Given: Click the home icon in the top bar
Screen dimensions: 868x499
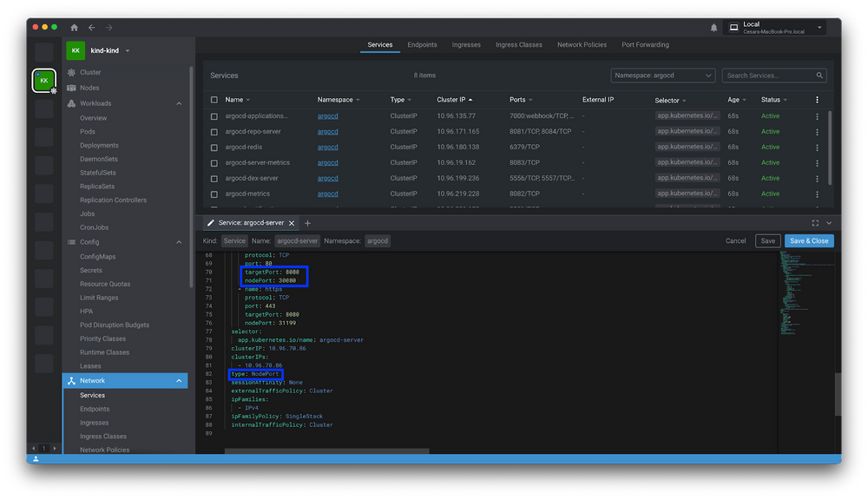Looking at the screenshot, I should point(74,28).
